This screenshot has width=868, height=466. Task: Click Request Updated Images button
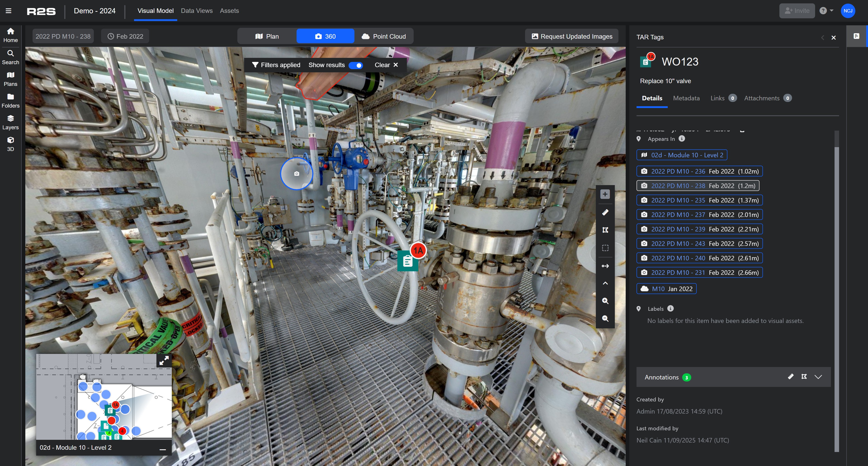tap(571, 36)
